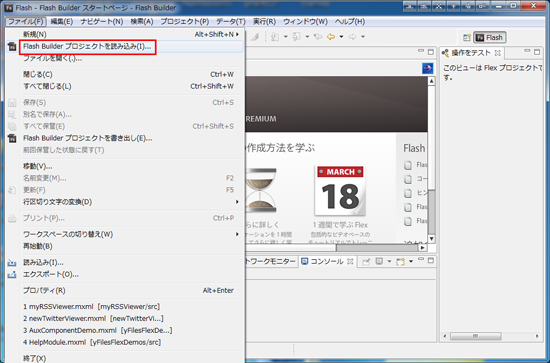
Task: Open the previous annotation dropdown arrow
Action: [x=307, y=37]
